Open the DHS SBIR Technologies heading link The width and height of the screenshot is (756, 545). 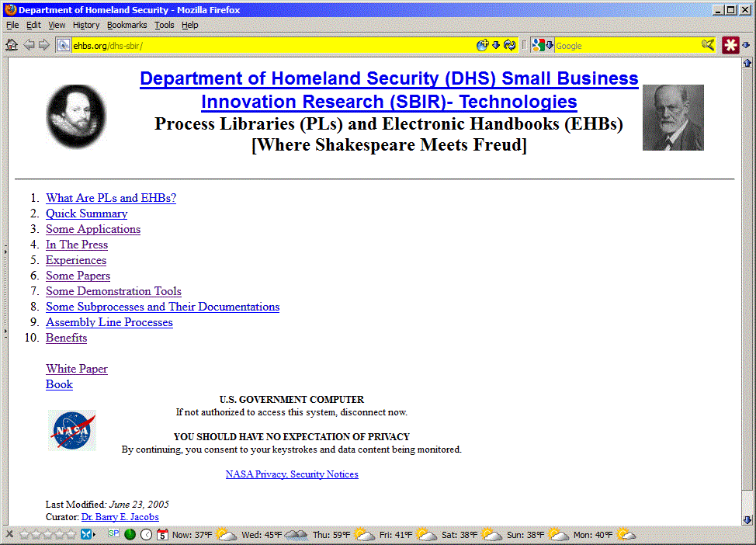pos(389,90)
